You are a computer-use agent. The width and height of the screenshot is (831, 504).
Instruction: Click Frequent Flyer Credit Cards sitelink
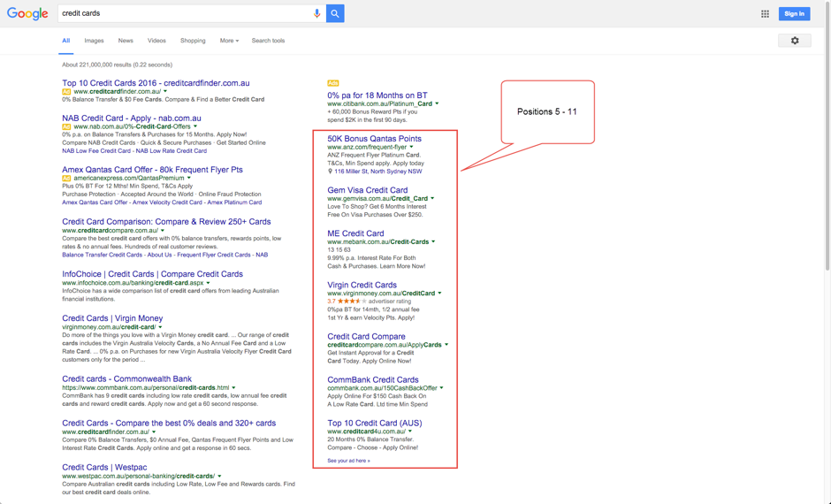214,255
